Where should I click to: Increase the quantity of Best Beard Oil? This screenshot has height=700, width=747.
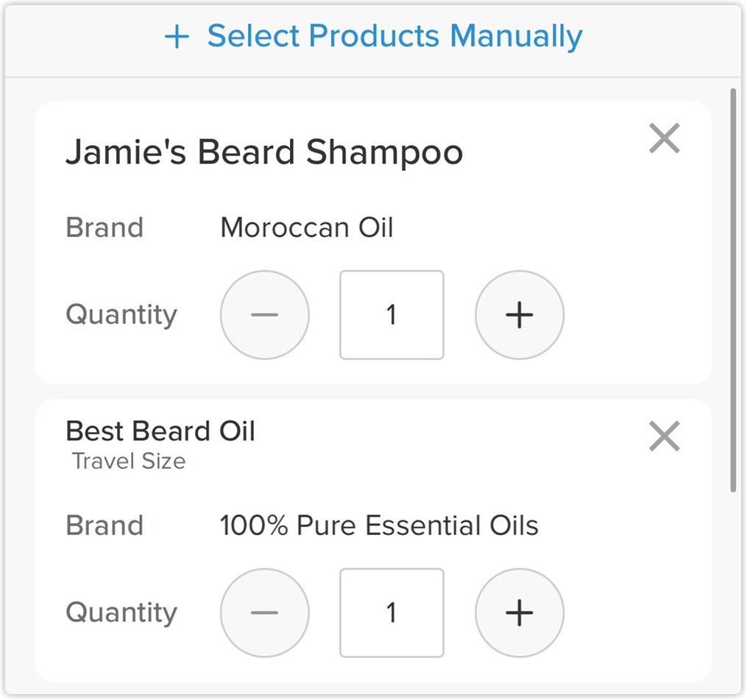coord(520,612)
